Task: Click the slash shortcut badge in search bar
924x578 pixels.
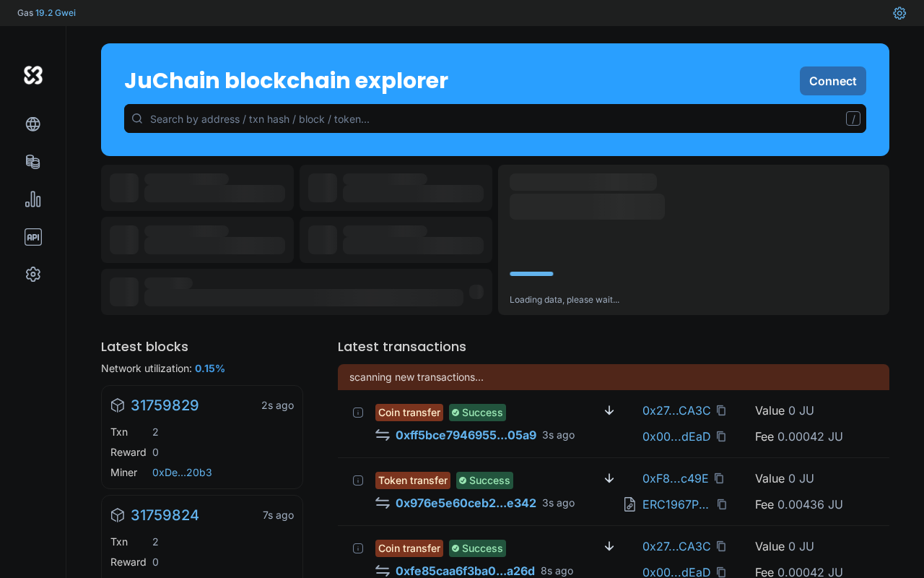Action: (x=853, y=118)
